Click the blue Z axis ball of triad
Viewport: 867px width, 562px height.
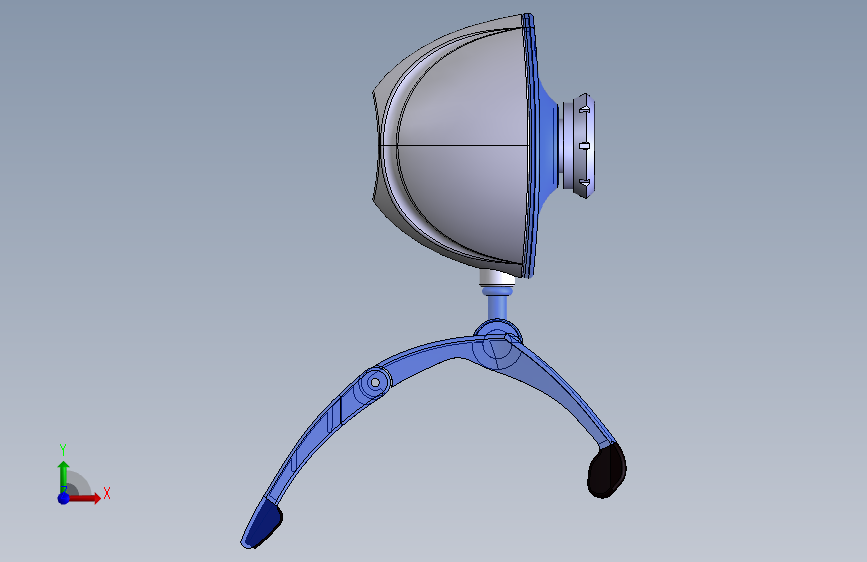click(x=64, y=498)
